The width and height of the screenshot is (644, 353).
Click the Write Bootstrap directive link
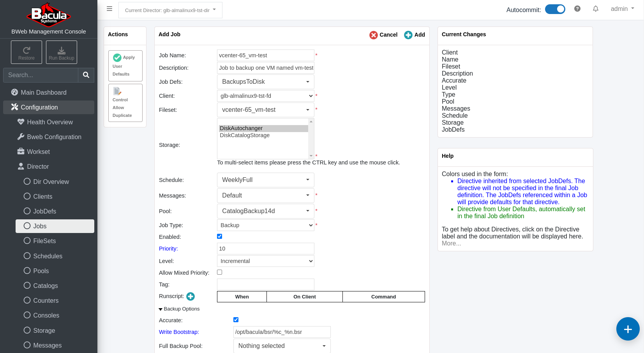179,332
